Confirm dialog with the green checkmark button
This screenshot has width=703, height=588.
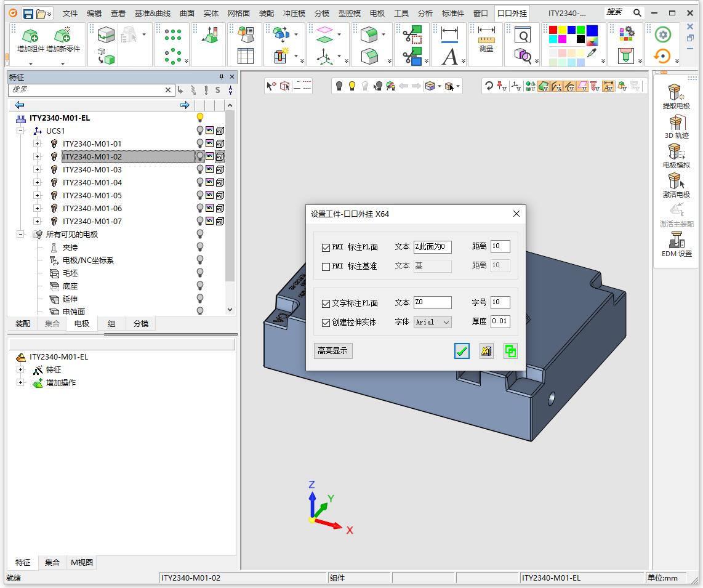(462, 351)
